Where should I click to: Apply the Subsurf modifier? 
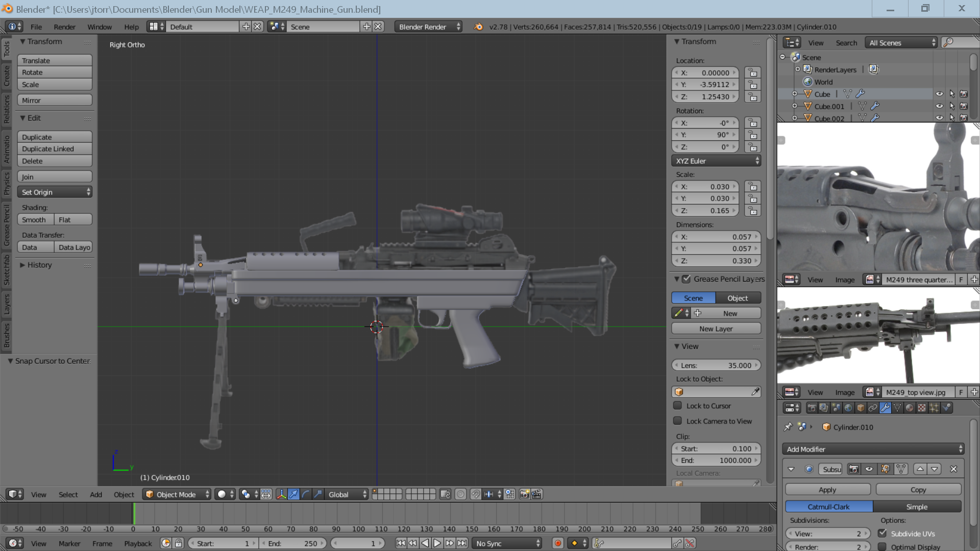click(x=827, y=490)
